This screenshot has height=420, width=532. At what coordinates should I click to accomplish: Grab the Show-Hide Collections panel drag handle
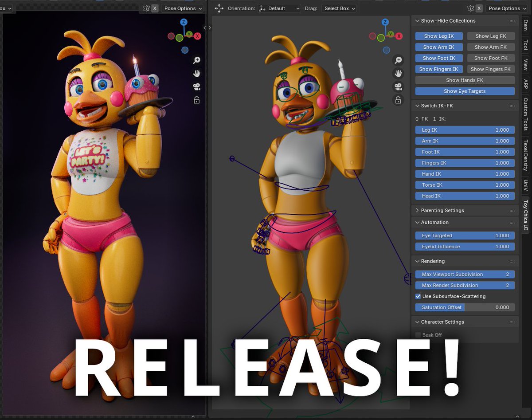click(x=512, y=21)
